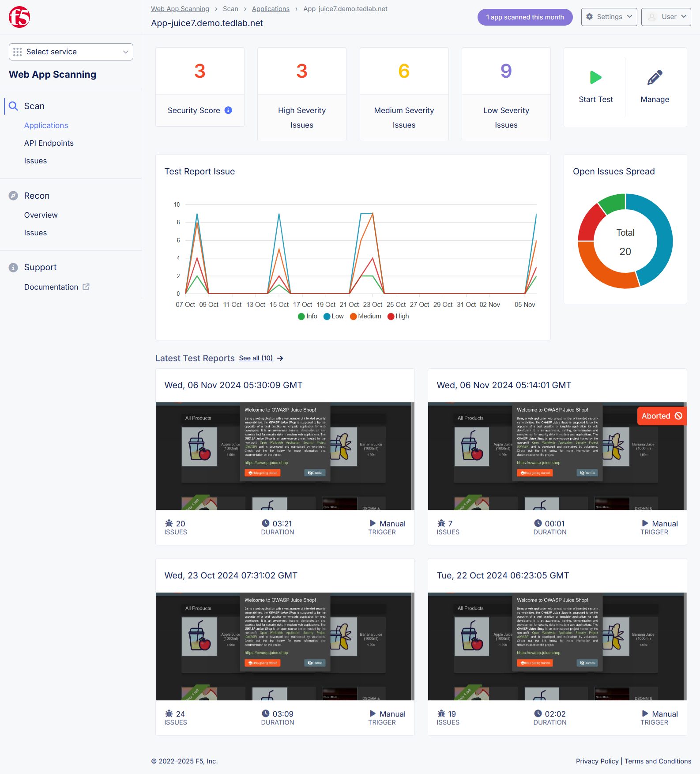The height and width of the screenshot is (774, 700).
Task: Go to API Endpoints in sidebar
Action: tap(49, 143)
